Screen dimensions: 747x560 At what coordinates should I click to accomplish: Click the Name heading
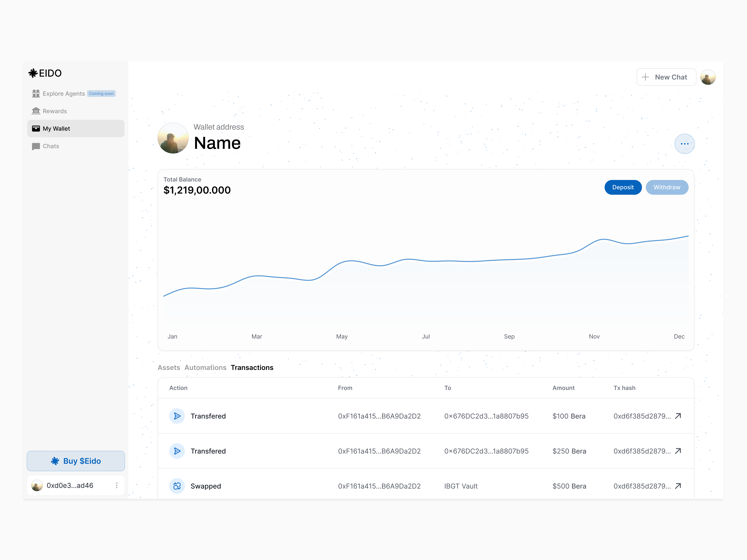[x=217, y=143]
